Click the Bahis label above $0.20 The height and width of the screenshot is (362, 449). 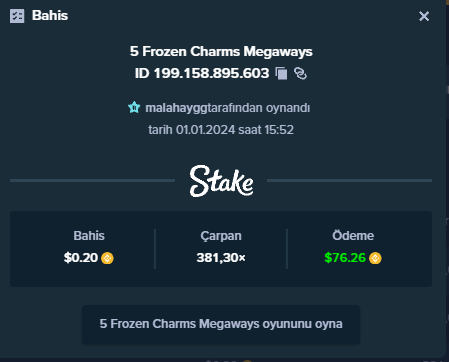click(x=89, y=236)
